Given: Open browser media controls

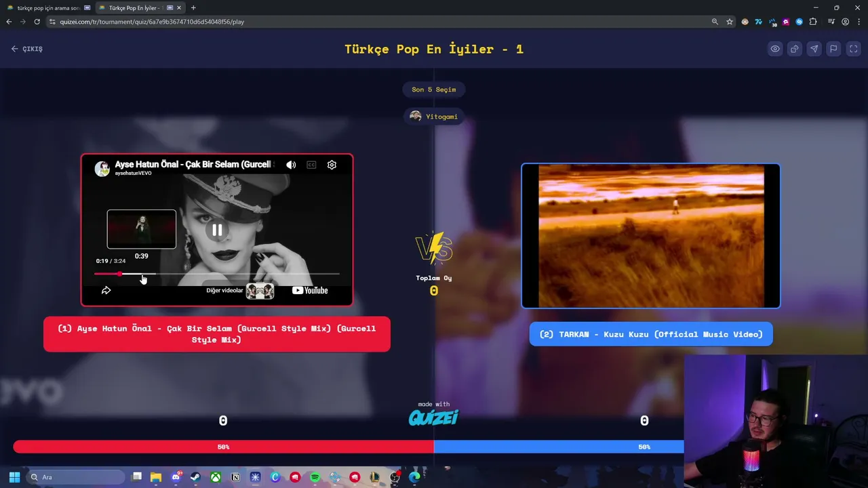Looking at the screenshot, I should (x=831, y=22).
